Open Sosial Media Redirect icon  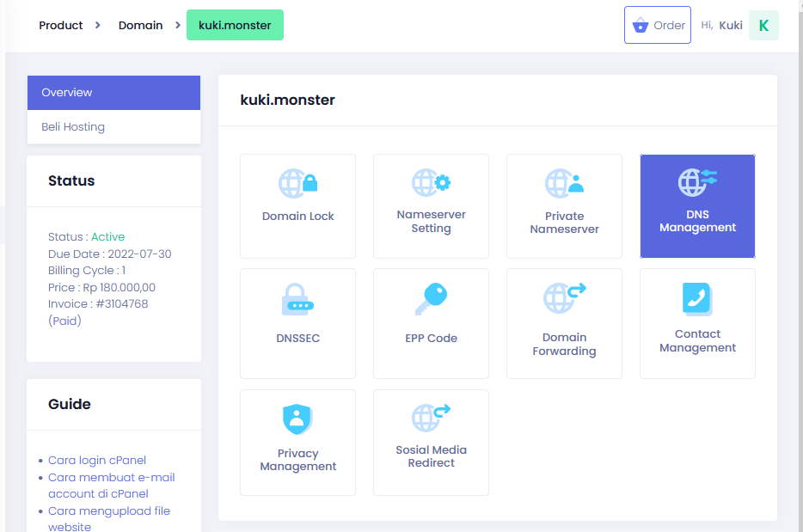[x=431, y=418]
